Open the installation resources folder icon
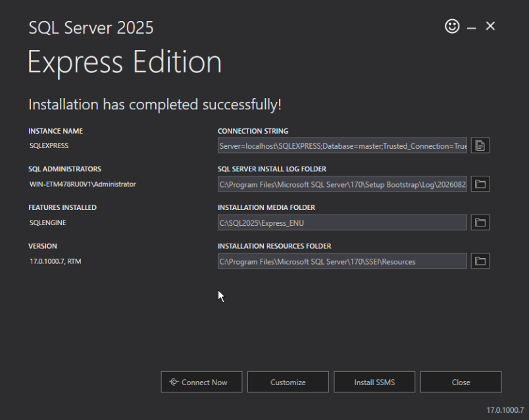529x420 pixels. pyautogui.click(x=480, y=261)
